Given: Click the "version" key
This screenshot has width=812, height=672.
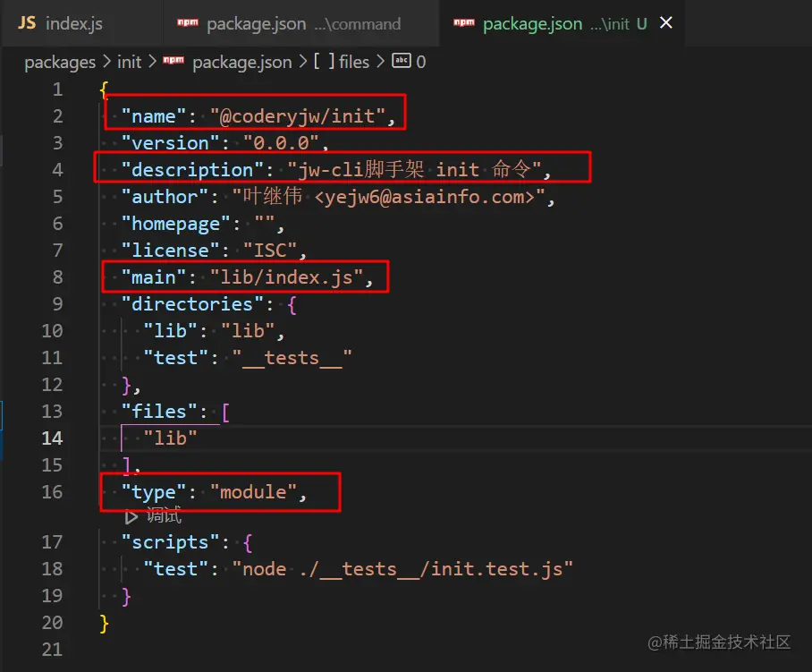Looking at the screenshot, I should (170, 143).
